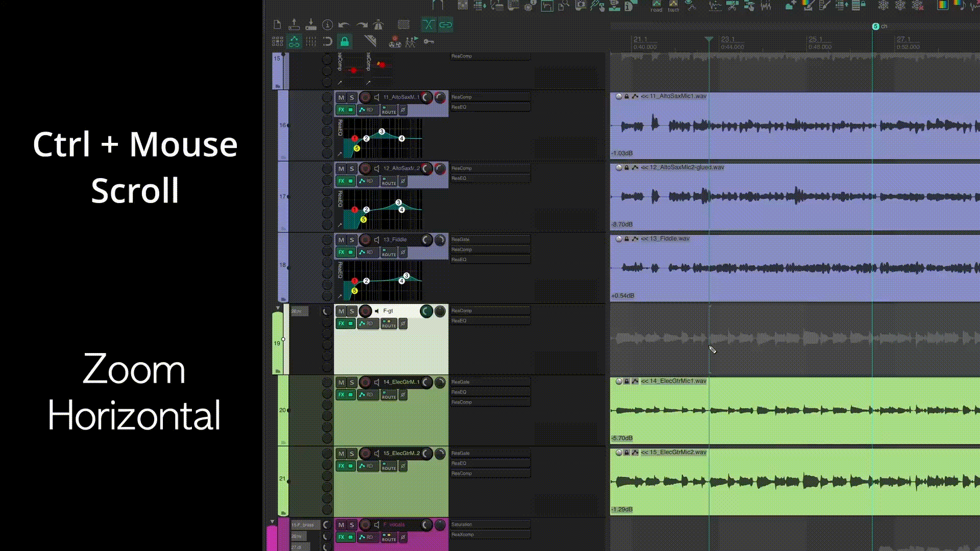Image resolution: width=980 pixels, height=551 pixels.
Task: Click the Redo arrow icon
Action: (x=361, y=24)
